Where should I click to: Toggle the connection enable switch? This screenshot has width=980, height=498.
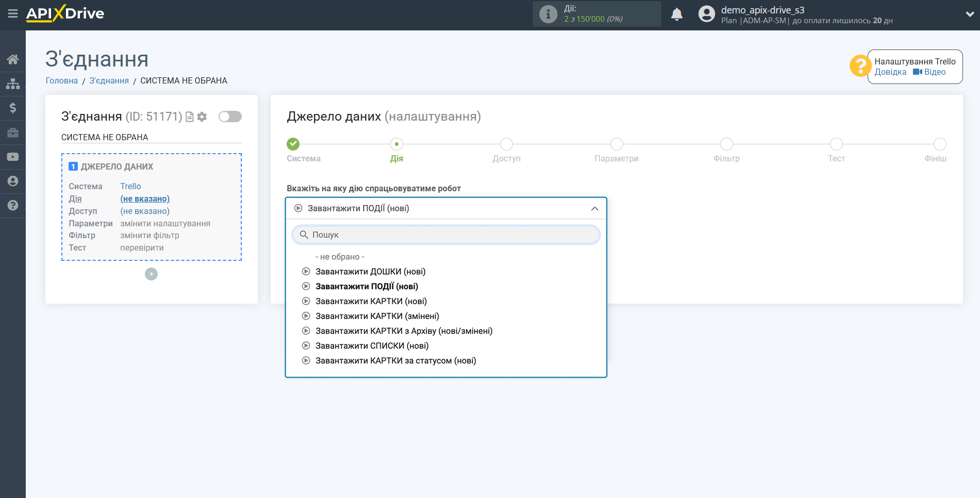tap(230, 117)
